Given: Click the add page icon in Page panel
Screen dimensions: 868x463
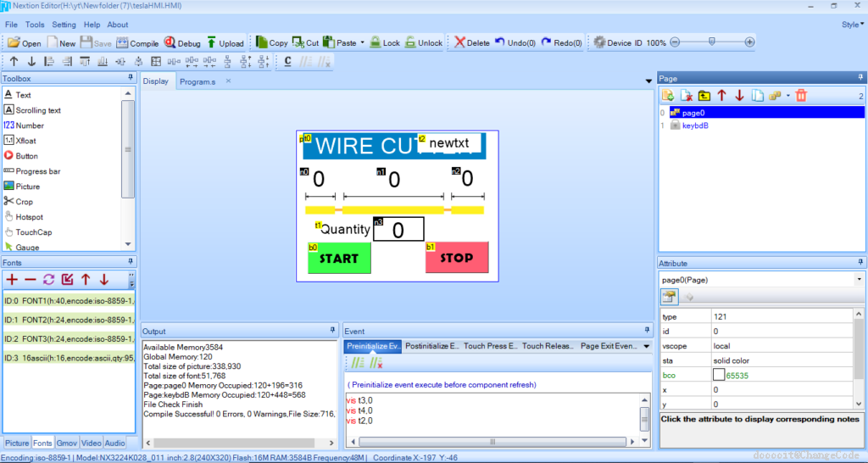Looking at the screenshot, I should (x=668, y=96).
